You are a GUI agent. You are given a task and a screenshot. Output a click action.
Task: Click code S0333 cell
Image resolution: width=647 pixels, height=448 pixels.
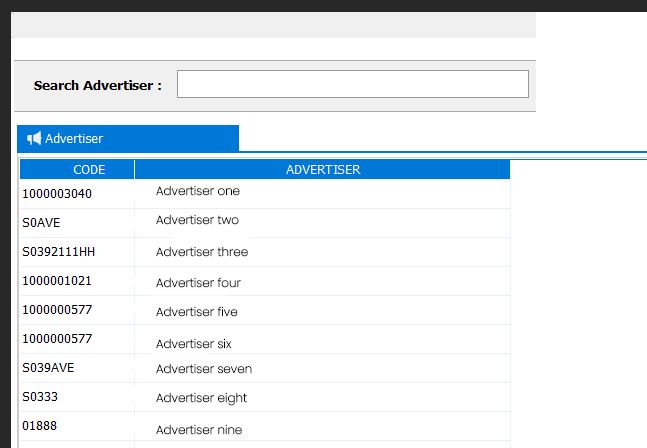tap(41, 397)
